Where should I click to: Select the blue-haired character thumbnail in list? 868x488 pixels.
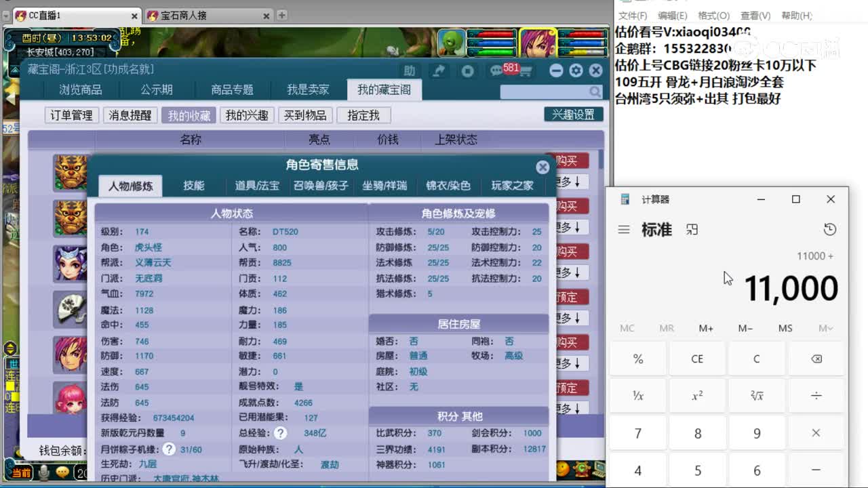coord(71,264)
